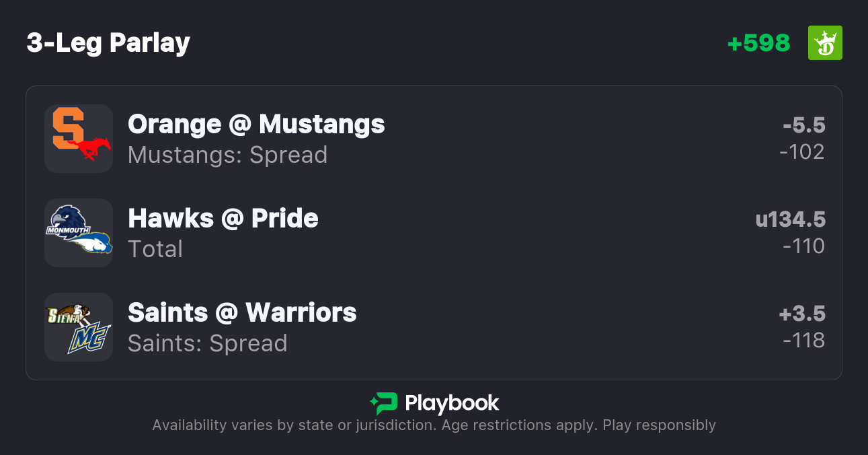Select the -5.5 Mustangs spread line

[x=803, y=125]
